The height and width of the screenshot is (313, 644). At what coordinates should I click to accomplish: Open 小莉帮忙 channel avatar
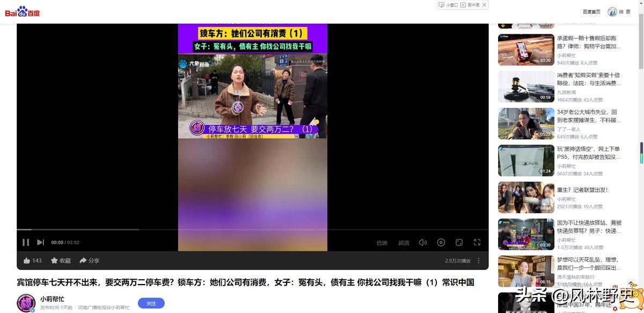coord(26,303)
